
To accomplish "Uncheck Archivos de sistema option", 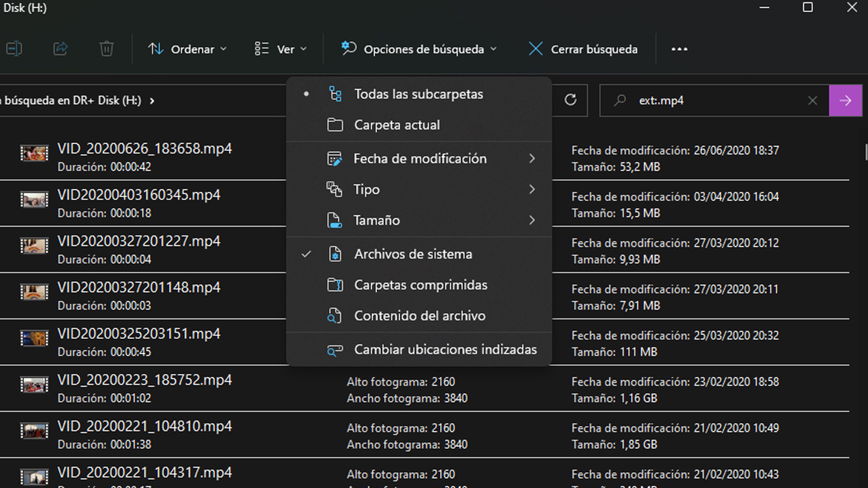I will click(413, 254).
